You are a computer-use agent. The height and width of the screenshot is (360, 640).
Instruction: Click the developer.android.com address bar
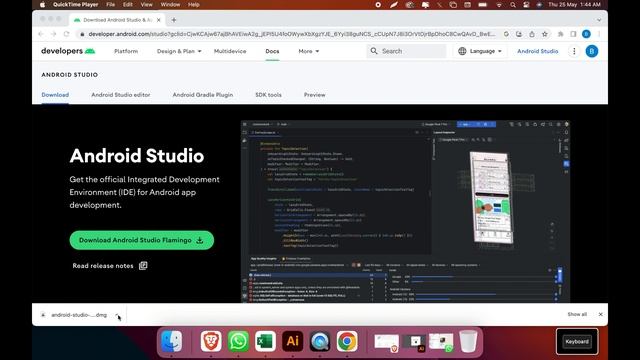[291, 34]
